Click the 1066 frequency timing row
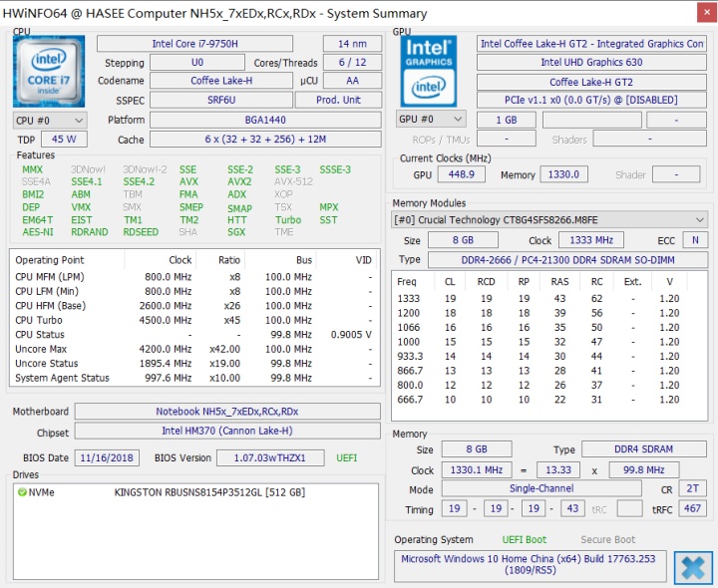 click(x=549, y=327)
